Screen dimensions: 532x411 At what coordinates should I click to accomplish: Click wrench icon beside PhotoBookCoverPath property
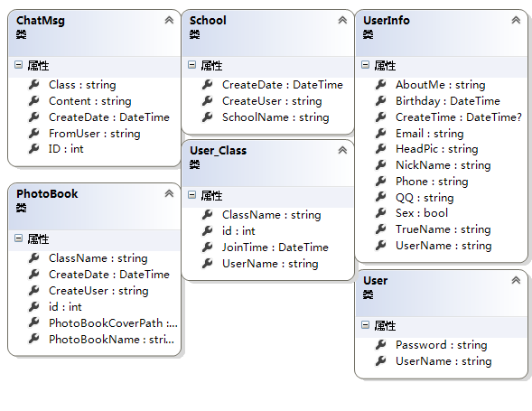click(34, 322)
